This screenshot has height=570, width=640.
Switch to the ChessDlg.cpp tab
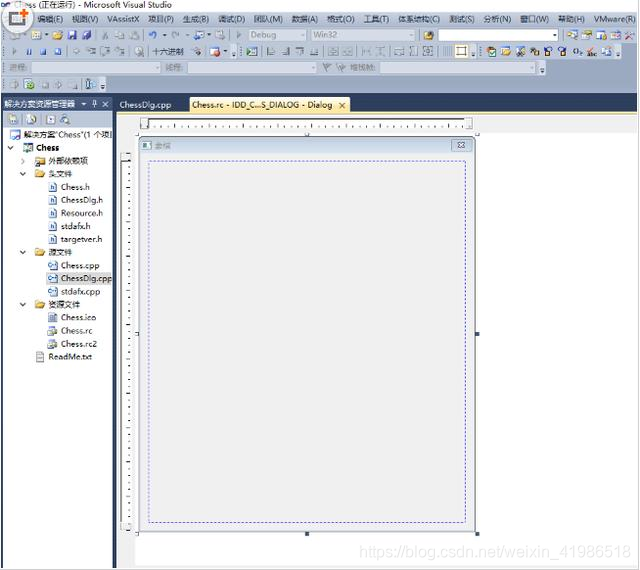click(145, 105)
